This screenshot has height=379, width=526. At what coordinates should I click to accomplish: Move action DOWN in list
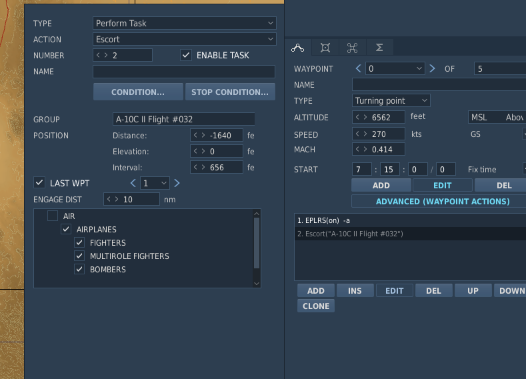point(510,291)
